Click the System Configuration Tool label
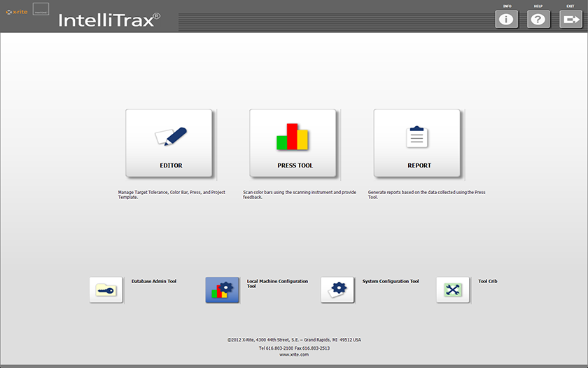This screenshot has width=588, height=368. pos(391,281)
